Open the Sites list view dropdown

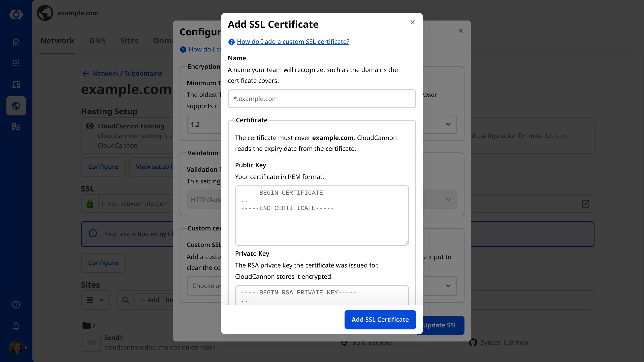pyautogui.click(x=96, y=300)
